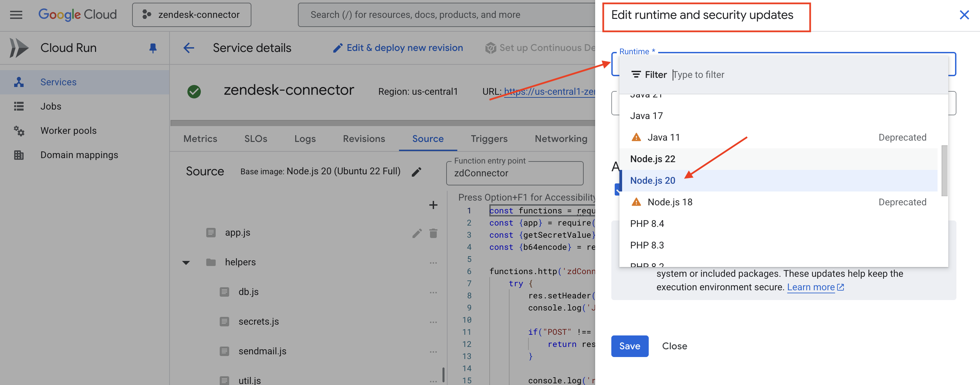
Task: Close the Edit runtime panel with X icon
Action: point(963,15)
